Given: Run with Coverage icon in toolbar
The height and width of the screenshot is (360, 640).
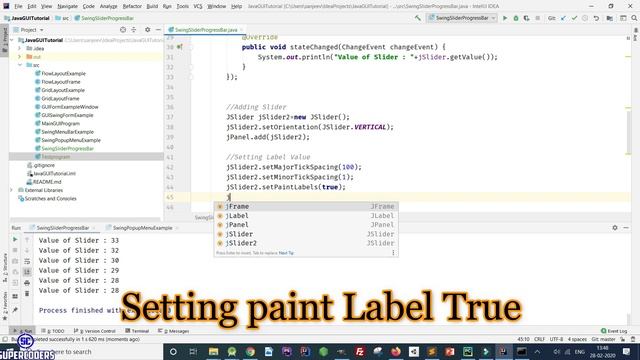Looking at the screenshot, I should coord(527,18).
